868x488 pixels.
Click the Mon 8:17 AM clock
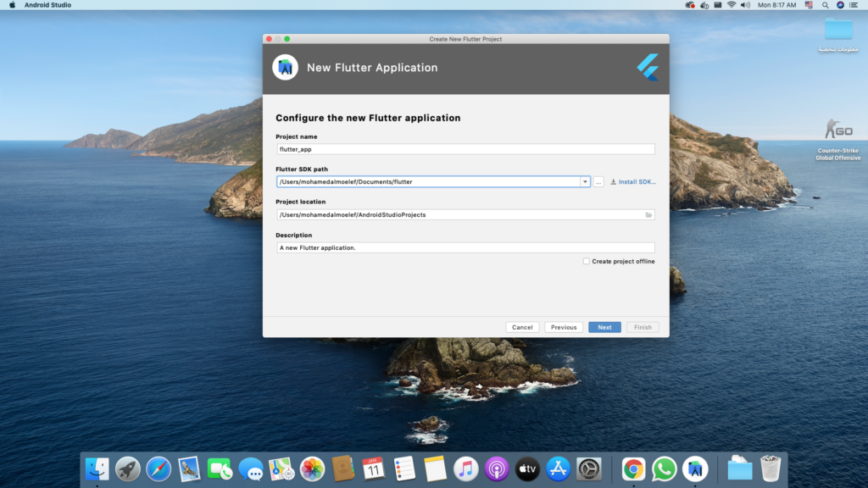pos(776,5)
